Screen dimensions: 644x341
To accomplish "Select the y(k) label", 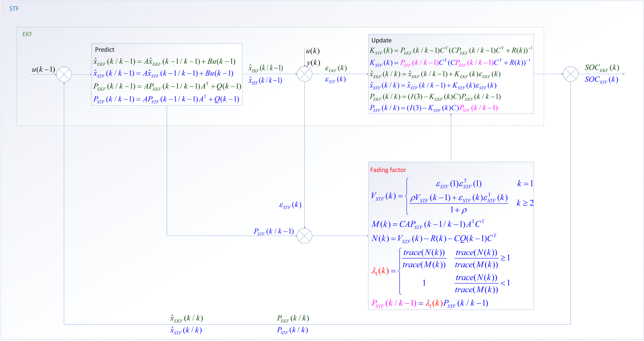I will click(314, 63).
